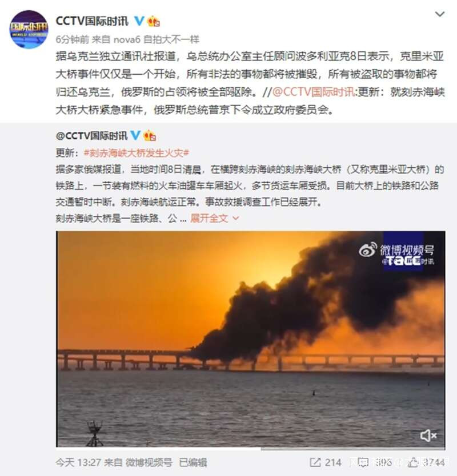The image size is (457, 476).
Task: Open the 今天 13:27 timestamp
Action: click(78, 462)
